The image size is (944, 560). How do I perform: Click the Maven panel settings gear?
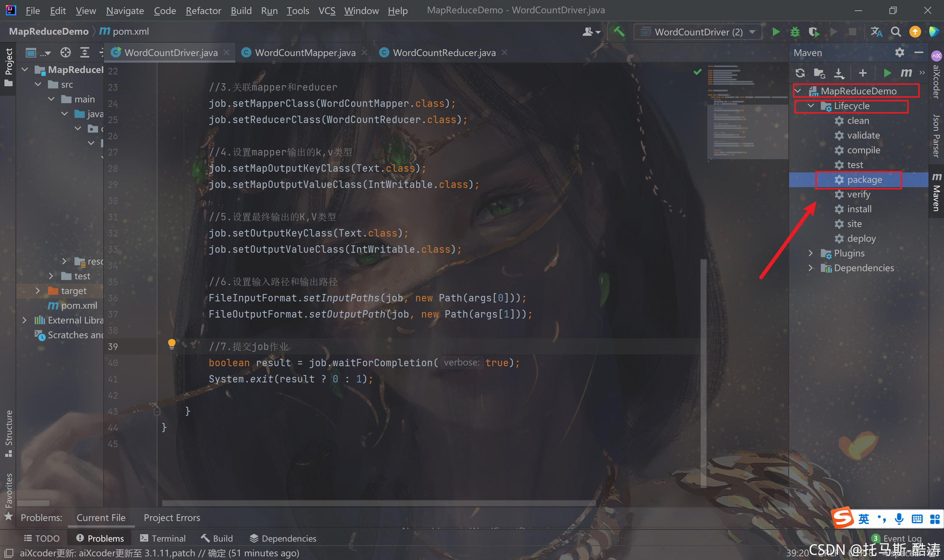(899, 52)
